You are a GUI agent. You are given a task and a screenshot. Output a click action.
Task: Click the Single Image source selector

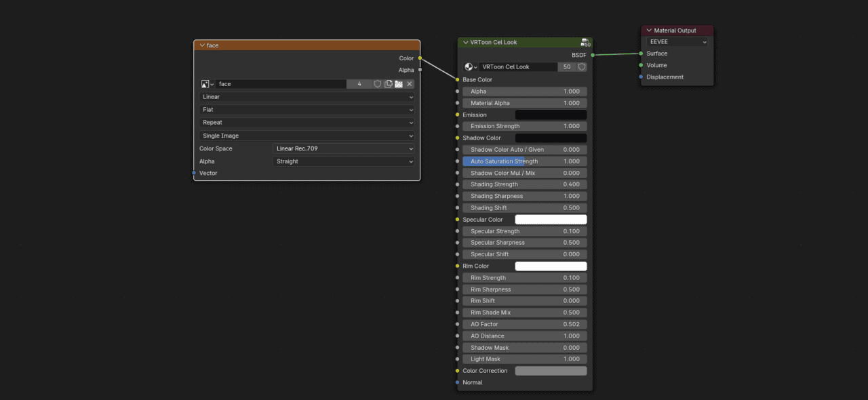coord(307,135)
